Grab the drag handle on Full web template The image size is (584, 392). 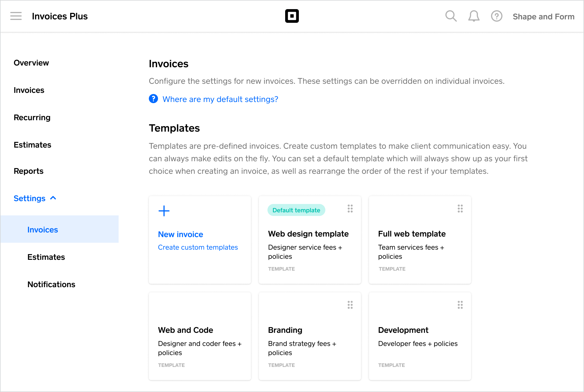[460, 209]
